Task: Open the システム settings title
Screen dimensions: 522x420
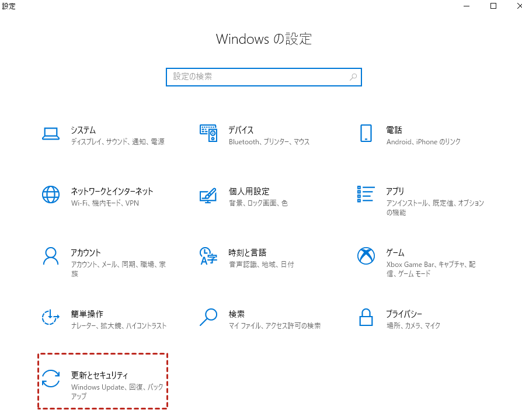Action: [x=83, y=130]
